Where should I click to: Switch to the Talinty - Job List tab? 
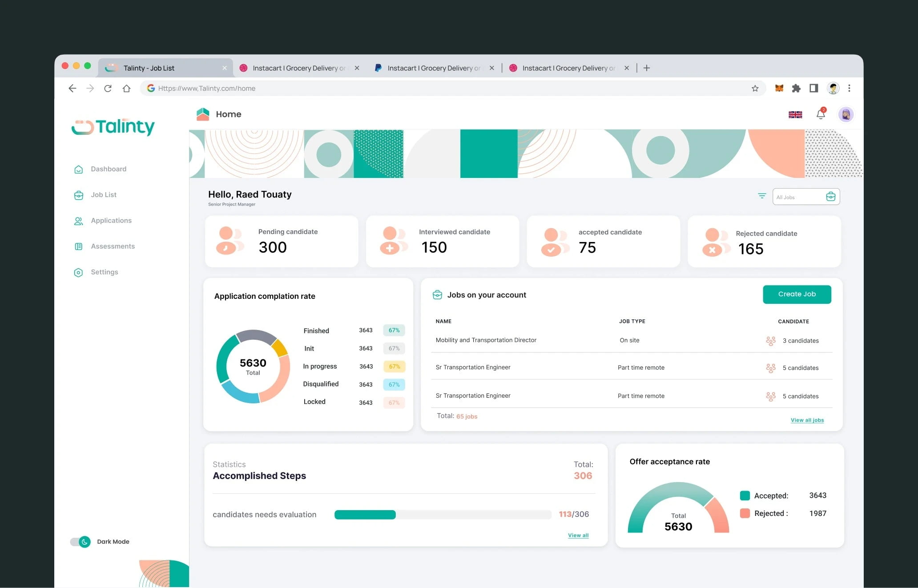(x=165, y=68)
